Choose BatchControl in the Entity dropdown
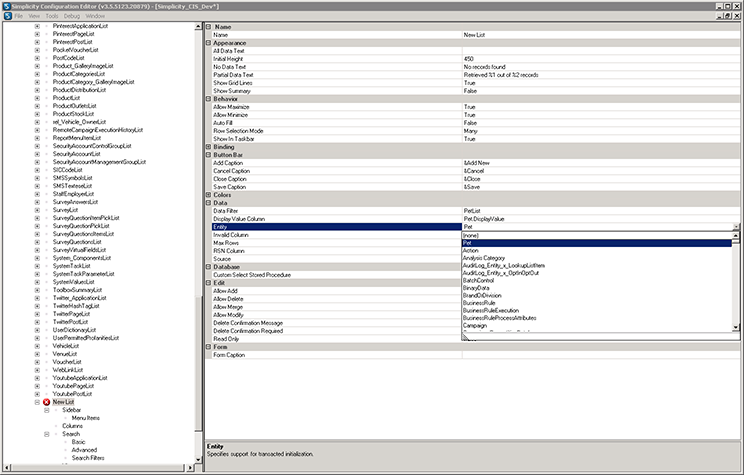This screenshot has width=744, height=475. pyautogui.click(x=597, y=280)
